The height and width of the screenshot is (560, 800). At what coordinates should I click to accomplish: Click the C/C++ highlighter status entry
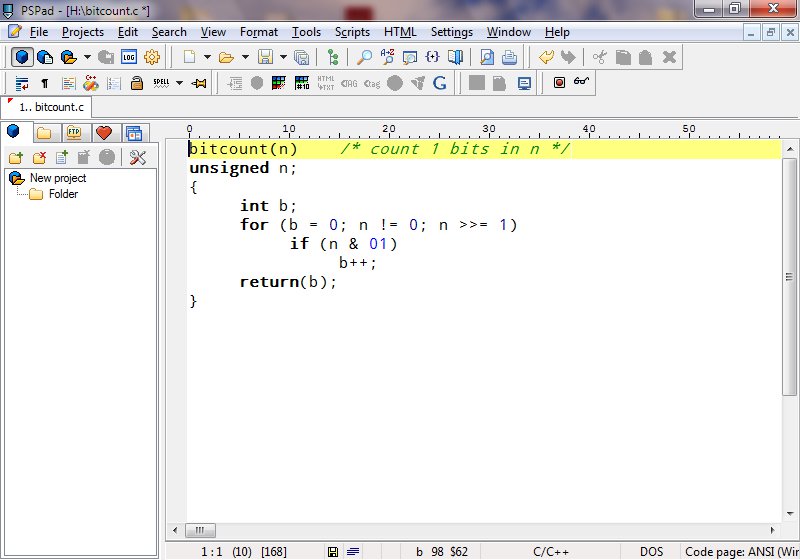click(x=551, y=551)
